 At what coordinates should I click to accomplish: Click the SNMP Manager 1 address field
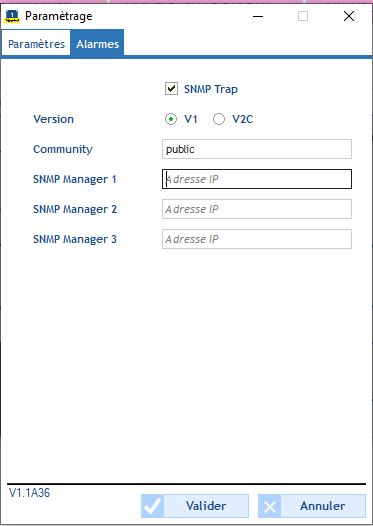pos(257,179)
